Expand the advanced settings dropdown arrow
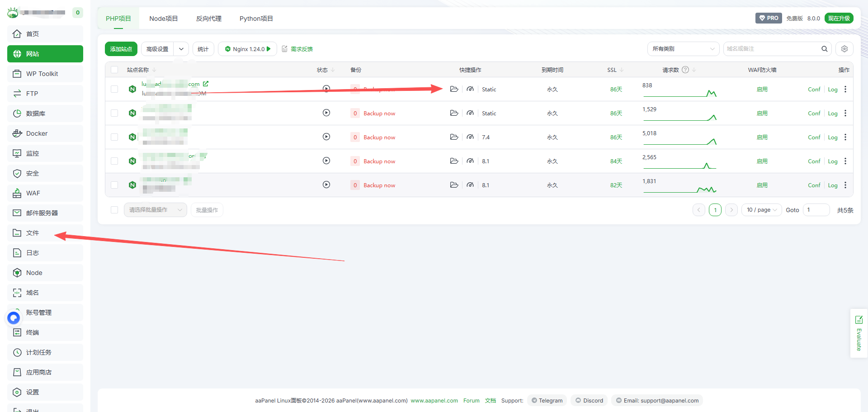The height and width of the screenshot is (412, 868). 181,49
